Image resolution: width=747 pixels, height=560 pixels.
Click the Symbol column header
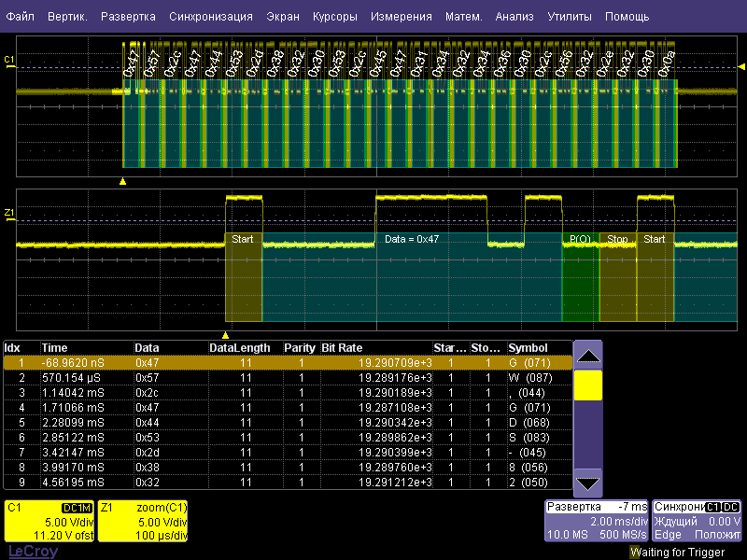[x=528, y=347]
